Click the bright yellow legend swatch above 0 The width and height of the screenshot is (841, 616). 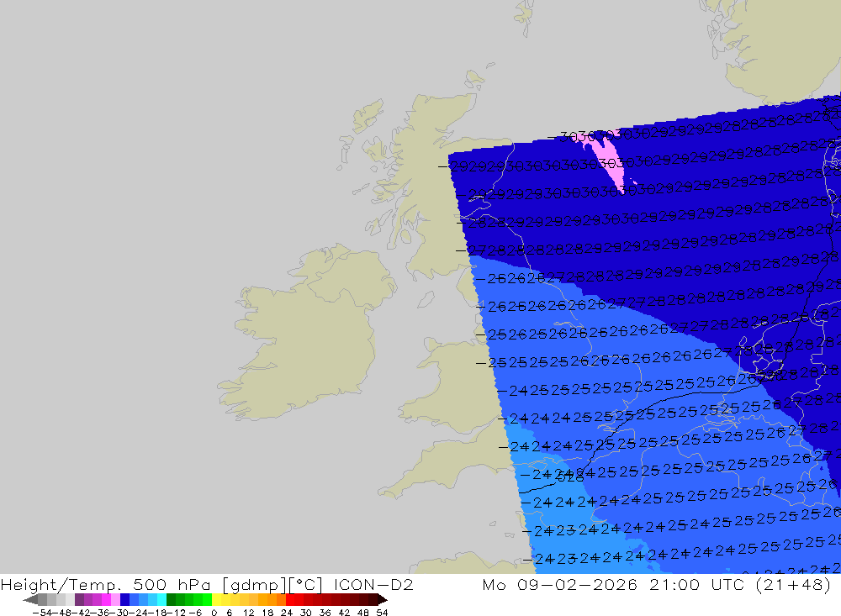pyautogui.click(x=216, y=600)
